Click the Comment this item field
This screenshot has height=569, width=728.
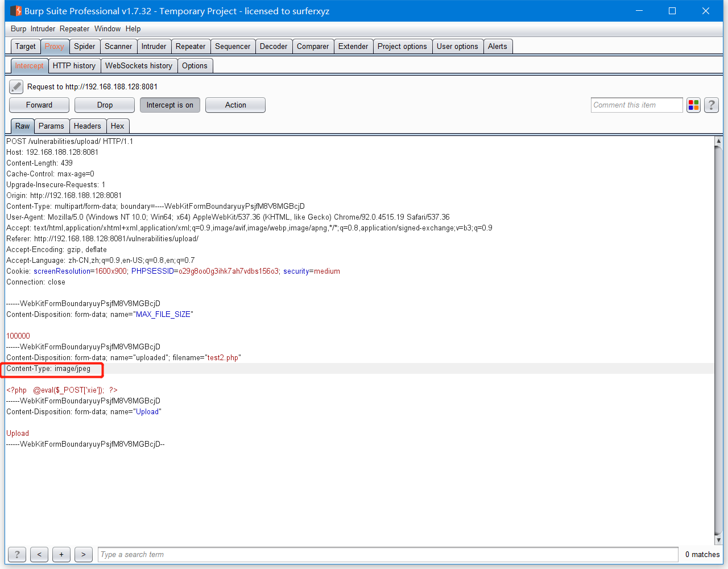636,105
